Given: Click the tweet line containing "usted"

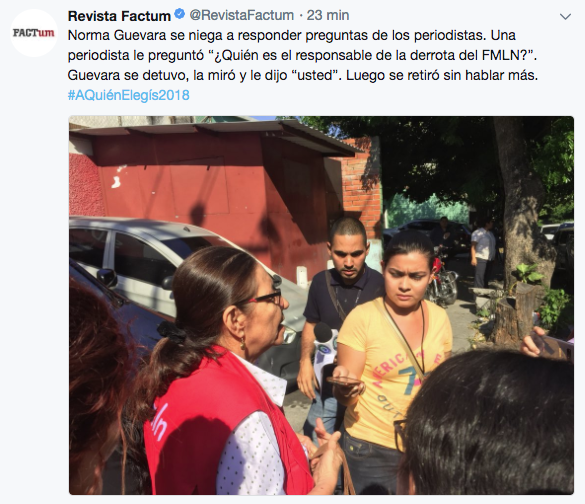Looking at the screenshot, I should coord(303,75).
